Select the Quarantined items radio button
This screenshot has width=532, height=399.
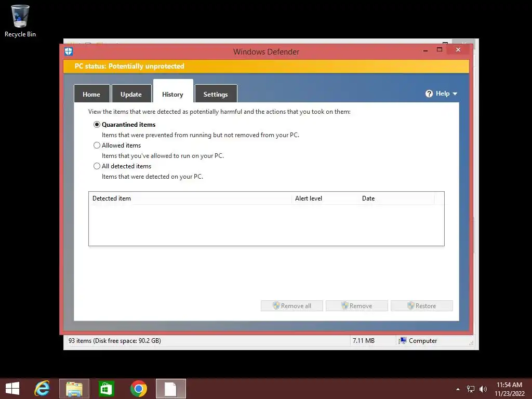click(x=97, y=125)
